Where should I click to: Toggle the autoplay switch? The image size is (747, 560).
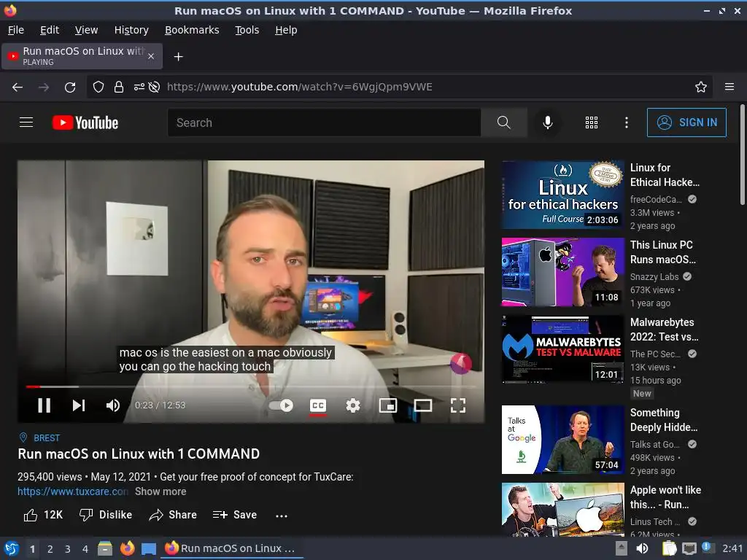click(x=281, y=405)
